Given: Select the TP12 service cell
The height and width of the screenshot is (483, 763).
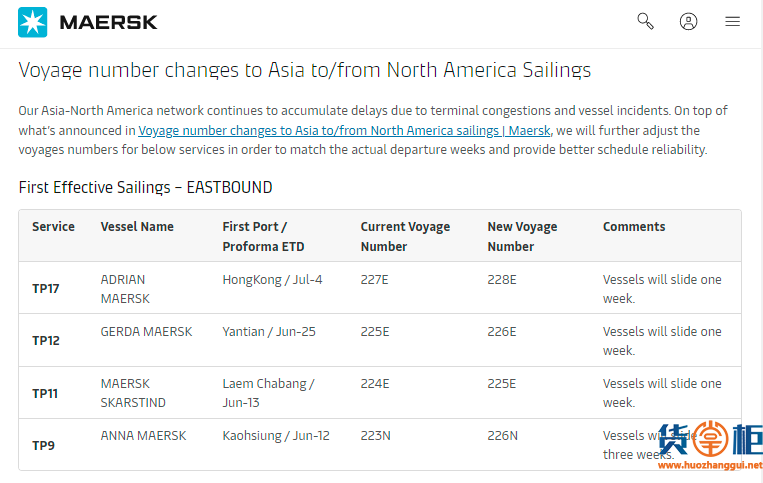Looking at the screenshot, I should pos(46,340).
